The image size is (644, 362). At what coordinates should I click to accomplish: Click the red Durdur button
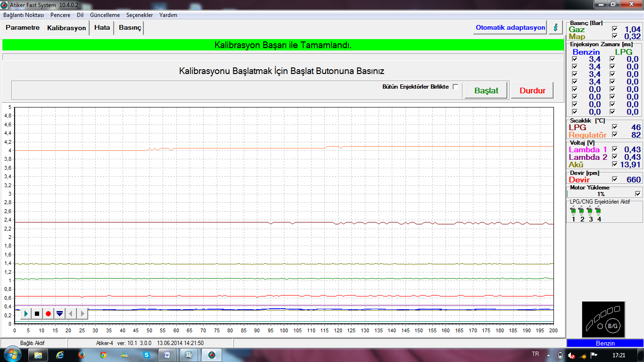532,90
